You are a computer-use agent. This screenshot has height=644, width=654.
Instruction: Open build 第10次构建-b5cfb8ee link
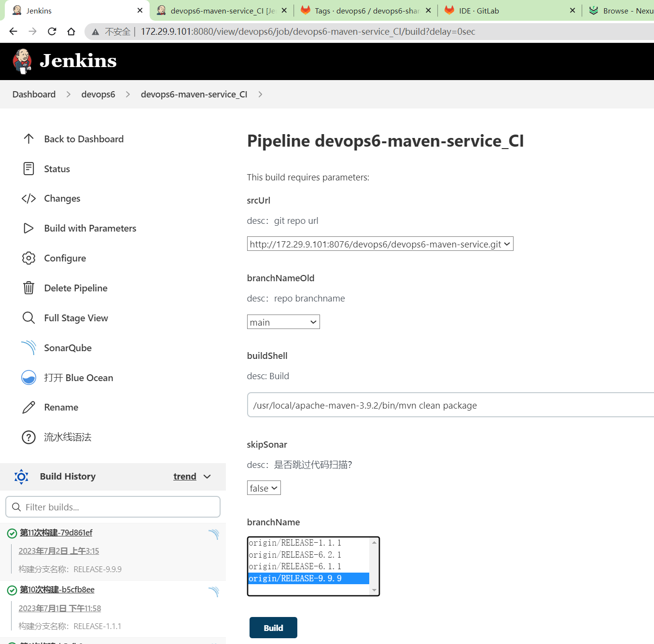click(57, 589)
